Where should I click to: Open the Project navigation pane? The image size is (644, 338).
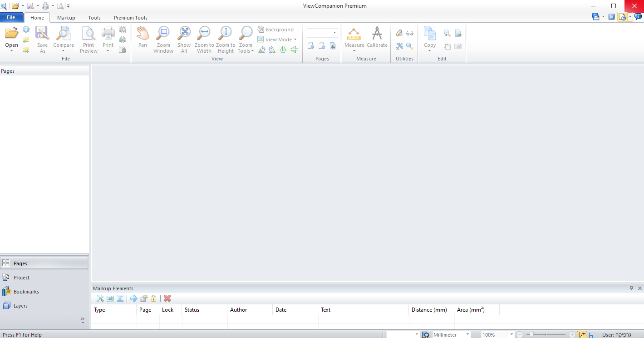[x=44, y=278]
